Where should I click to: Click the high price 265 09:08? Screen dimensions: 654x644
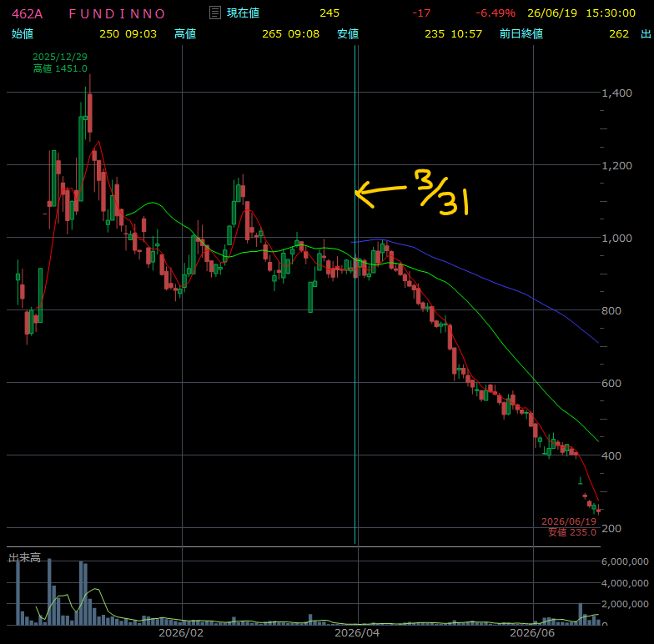click(x=290, y=33)
